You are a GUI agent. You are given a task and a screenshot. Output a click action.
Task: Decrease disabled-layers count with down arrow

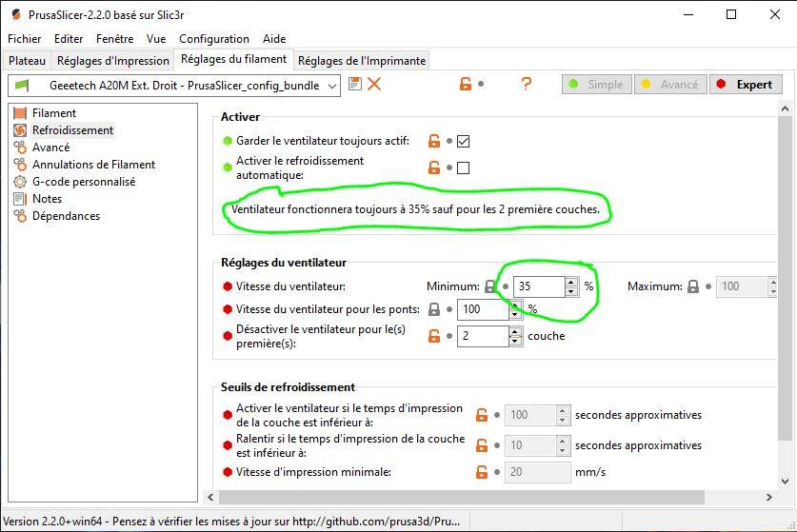515,341
